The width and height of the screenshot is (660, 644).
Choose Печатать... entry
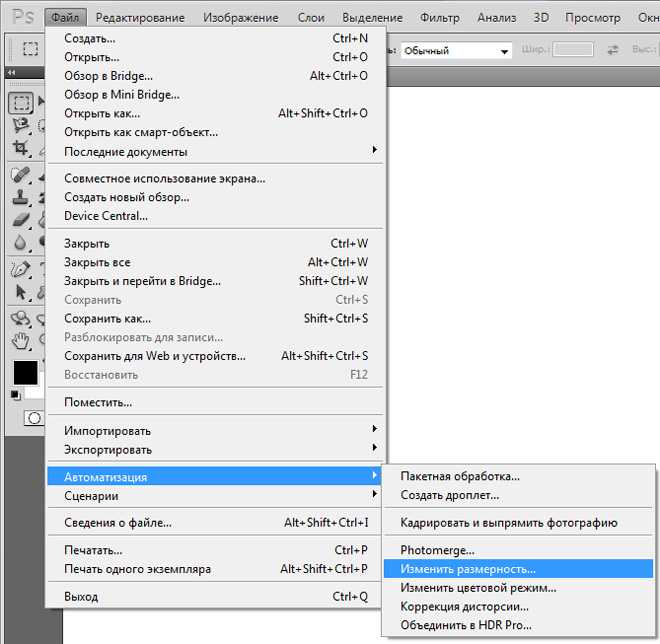[215, 550]
